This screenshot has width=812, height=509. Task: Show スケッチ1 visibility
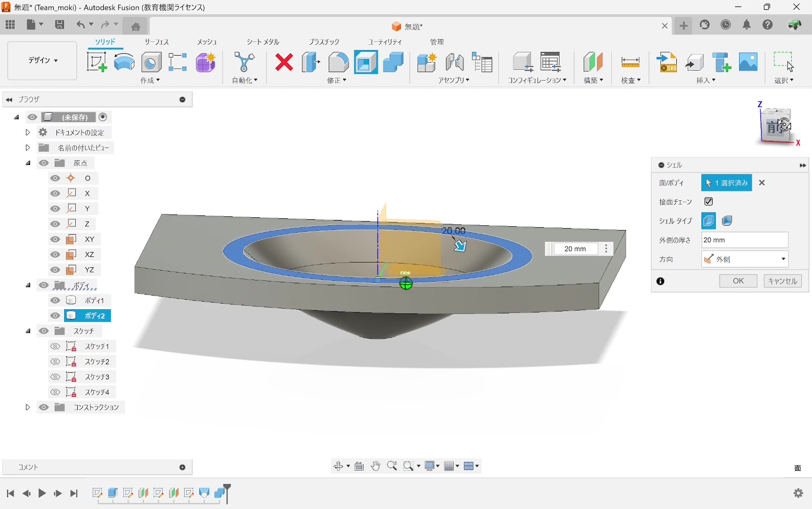[55, 346]
